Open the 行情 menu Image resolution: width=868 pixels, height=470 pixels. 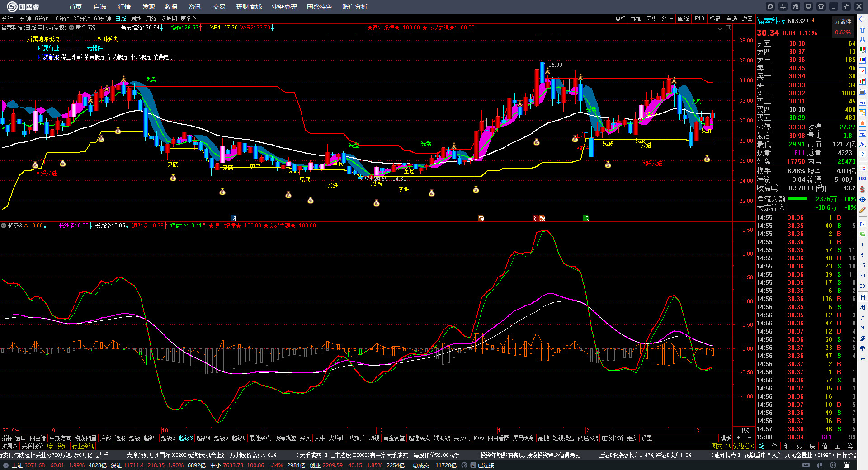(124, 7)
